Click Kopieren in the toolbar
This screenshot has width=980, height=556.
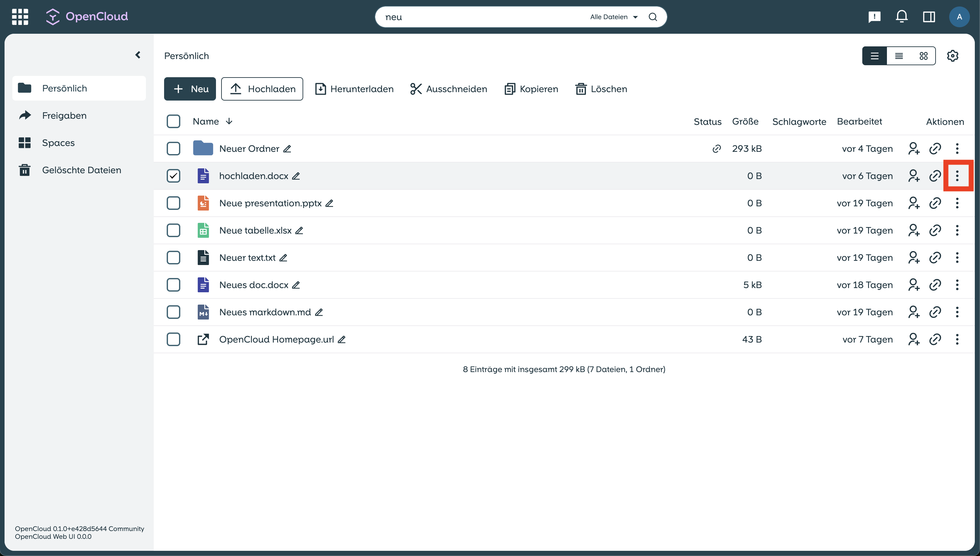click(x=531, y=89)
